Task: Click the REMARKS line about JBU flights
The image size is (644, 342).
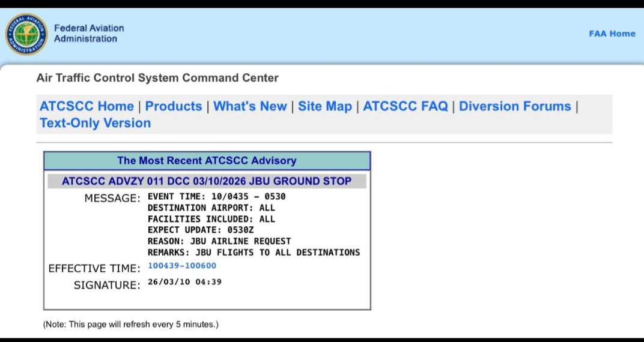Action: coord(254,253)
